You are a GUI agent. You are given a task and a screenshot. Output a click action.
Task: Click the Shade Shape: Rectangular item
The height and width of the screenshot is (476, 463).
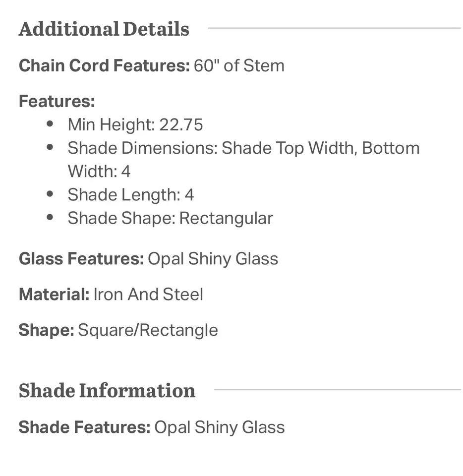pos(170,218)
